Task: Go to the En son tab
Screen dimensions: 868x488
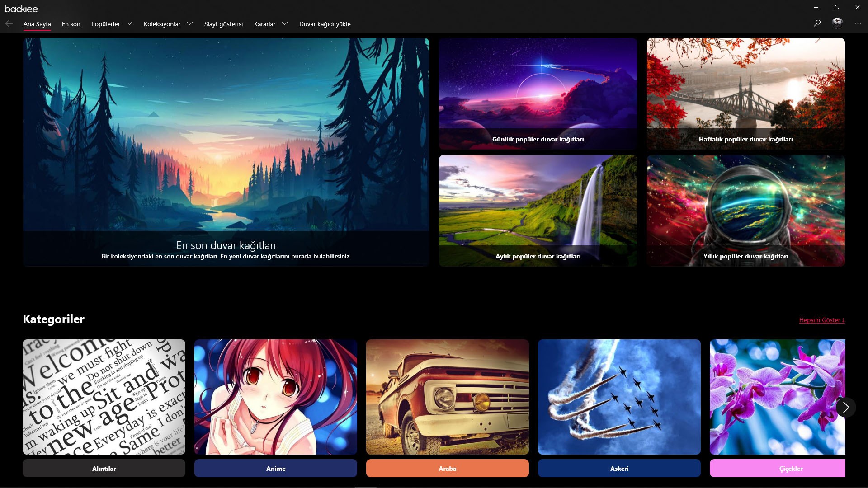Action: [71, 24]
